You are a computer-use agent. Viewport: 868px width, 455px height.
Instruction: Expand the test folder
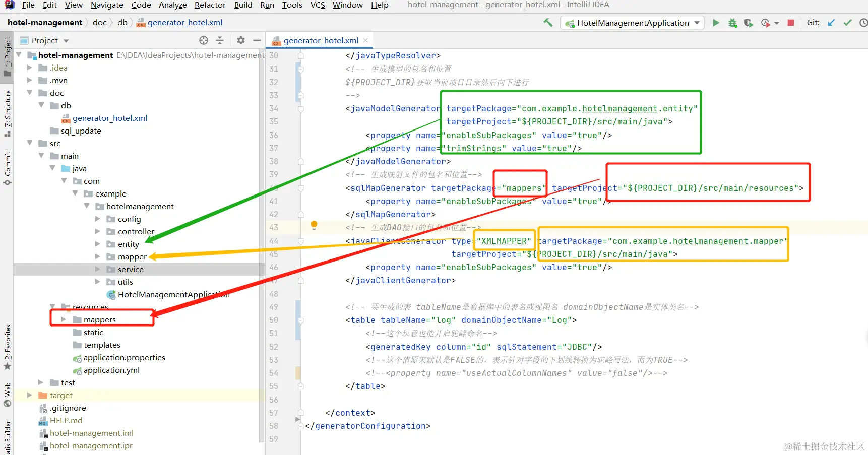[41, 382]
